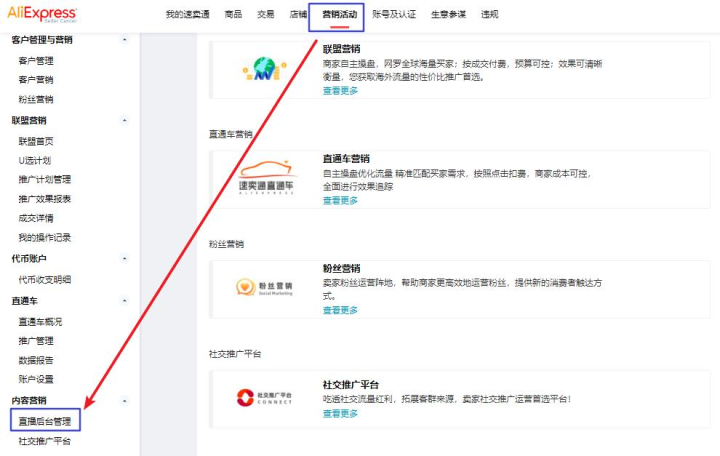Open 代币收支明细 in sidebar
This screenshot has height=456, width=720.
click(x=45, y=280)
